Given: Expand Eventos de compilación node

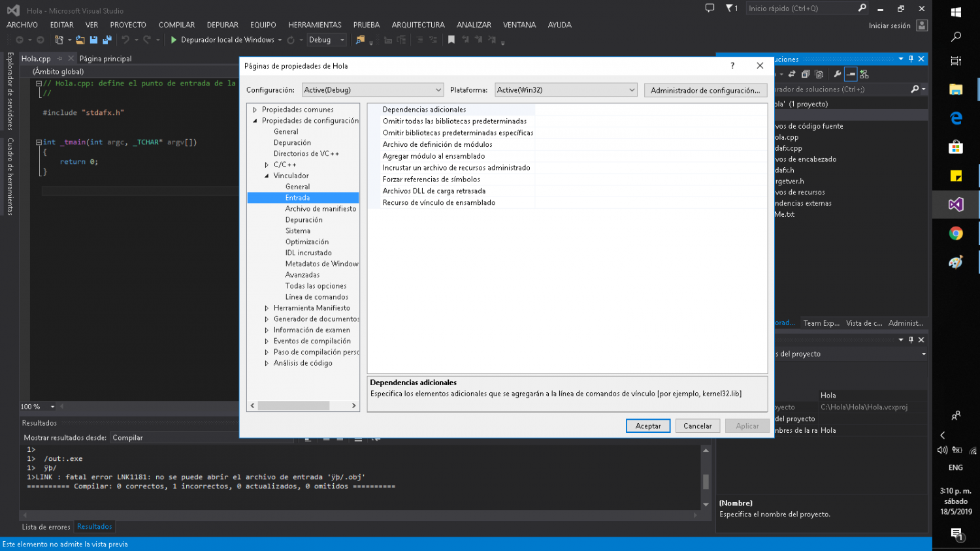Looking at the screenshot, I should tap(267, 341).
